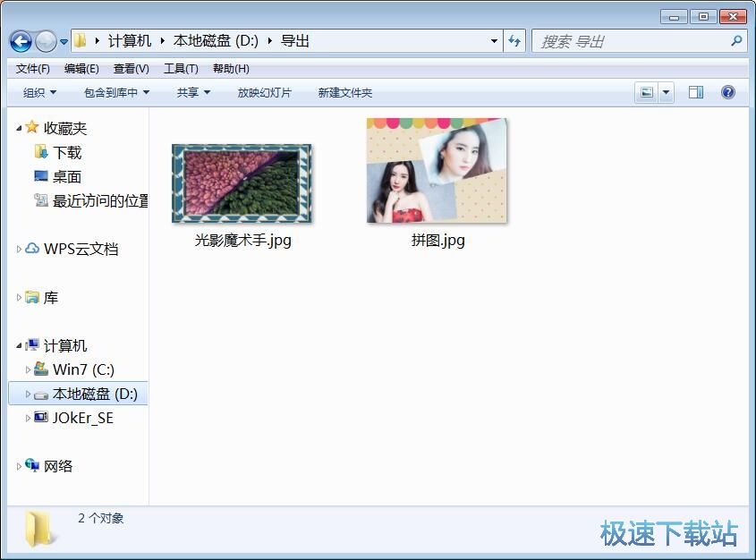Click the JOkEr_SE device icon
This screenshot has width=756, height=560.
41,418
